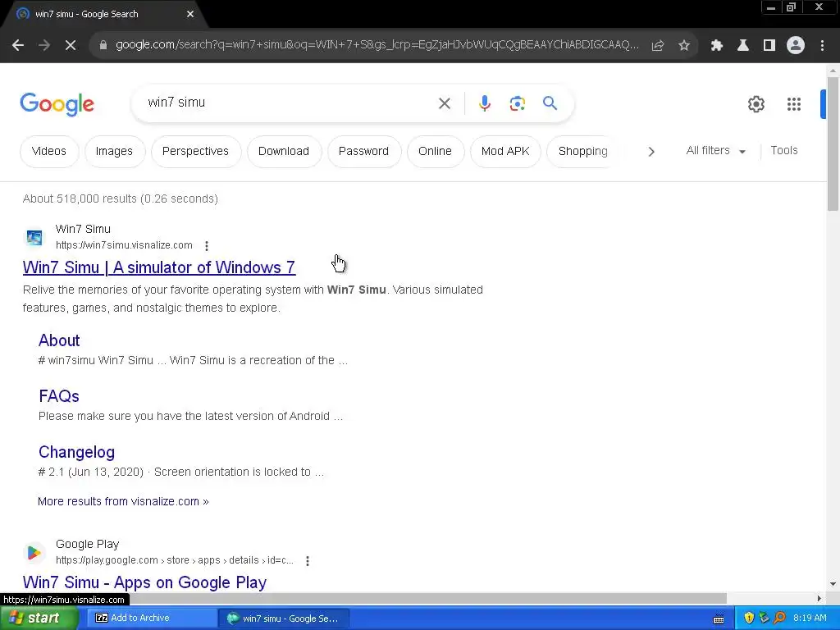Click the play.google.com breadcrumb URL text

click(x=175, y=560)
